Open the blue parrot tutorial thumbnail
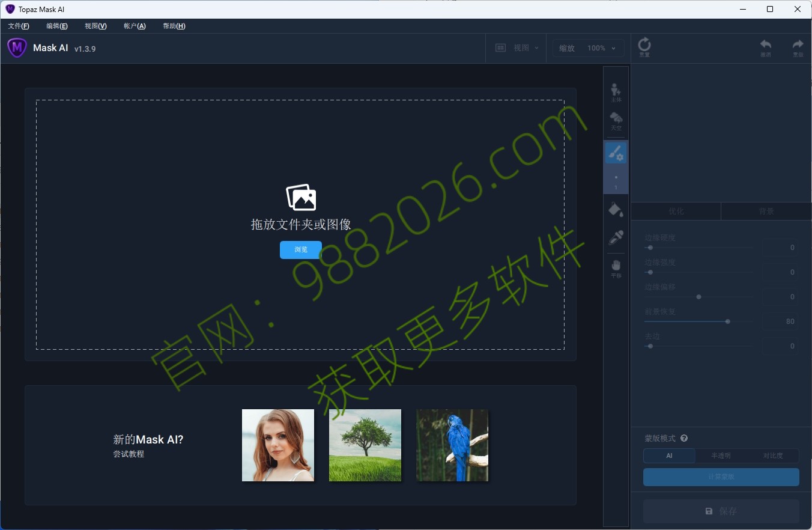The height and width of the screenshot is (530, 812). (x=452, y=445)
